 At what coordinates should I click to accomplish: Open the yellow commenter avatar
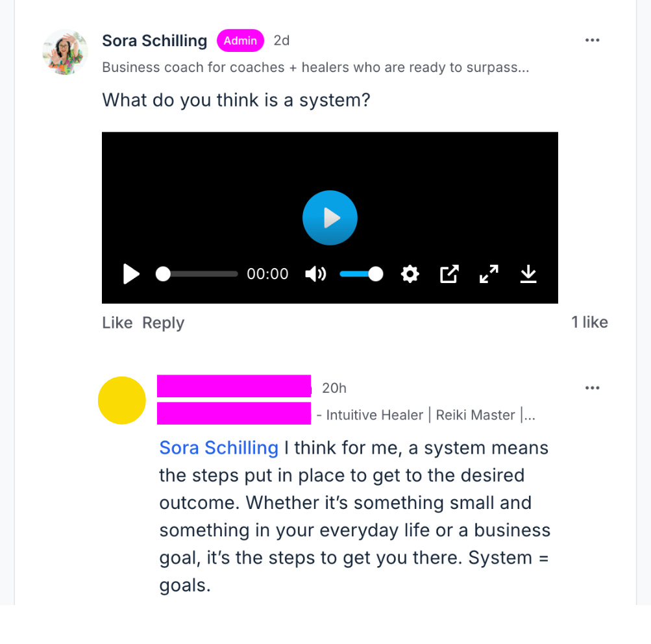tap(121, 401)
